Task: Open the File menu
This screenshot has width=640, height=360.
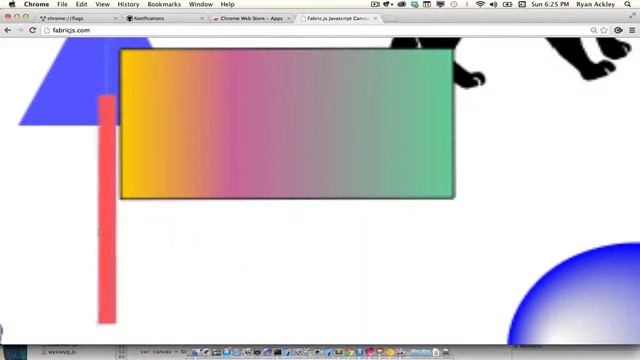Action: 62,4
